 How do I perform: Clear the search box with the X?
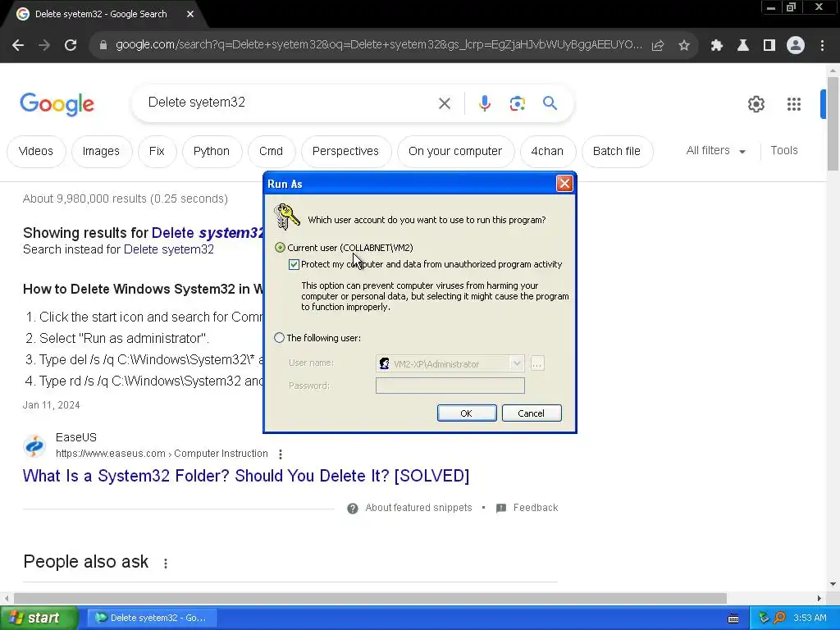(445, 103)
